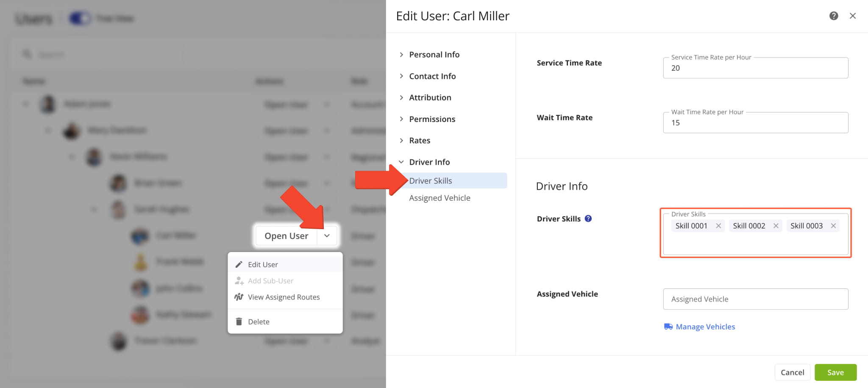Screen dimensions: 868x388
Task: Click the Service Time Rate per Hour field
Action: [755, 68]
